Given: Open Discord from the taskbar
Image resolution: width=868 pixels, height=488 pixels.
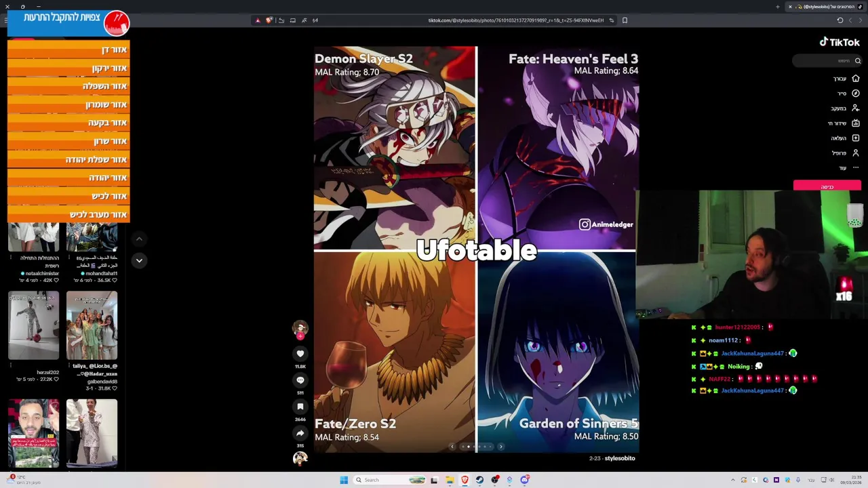Looking at the screenshot, I should coord(525,480).
